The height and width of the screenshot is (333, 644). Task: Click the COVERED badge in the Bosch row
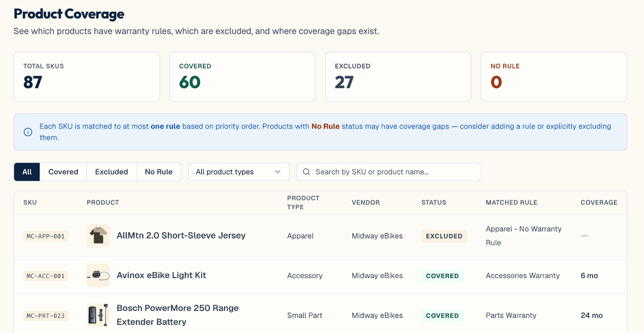coord(443,315)
